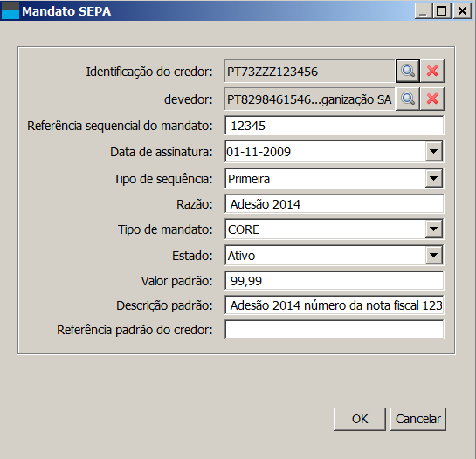Image resolution: width=476 pixels, height=459 pixels.
Task: Clear the creditor identification with red X
Action: (x=432, y=72)
